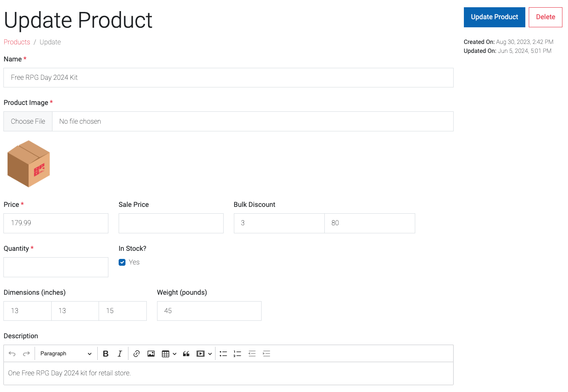Open the Paragraph heading style dropdown
This screenshot has width=568, height=392.
[x=66, y=354]
